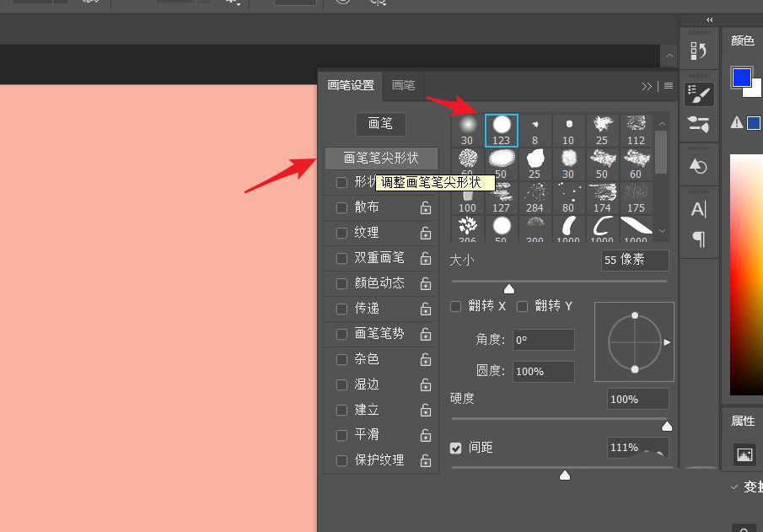763x532 pixels.
Task: Open the History panel icon
Action: 699,51
